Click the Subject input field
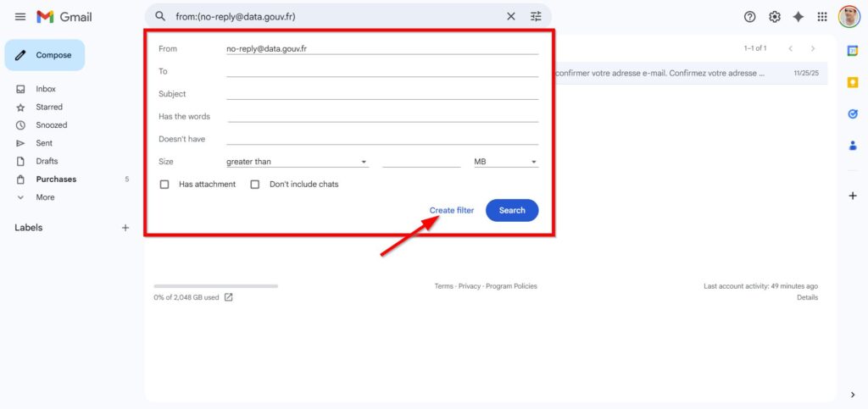 pos(381,94)
